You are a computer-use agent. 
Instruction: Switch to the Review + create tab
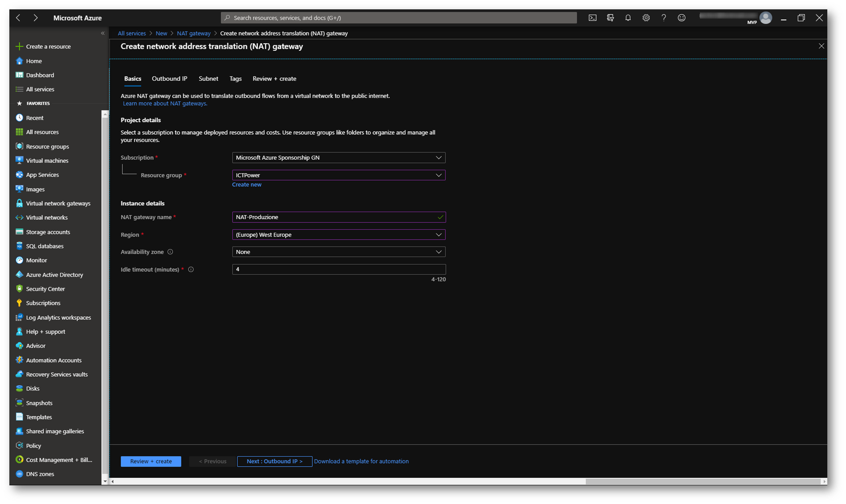tap(275, 79)
